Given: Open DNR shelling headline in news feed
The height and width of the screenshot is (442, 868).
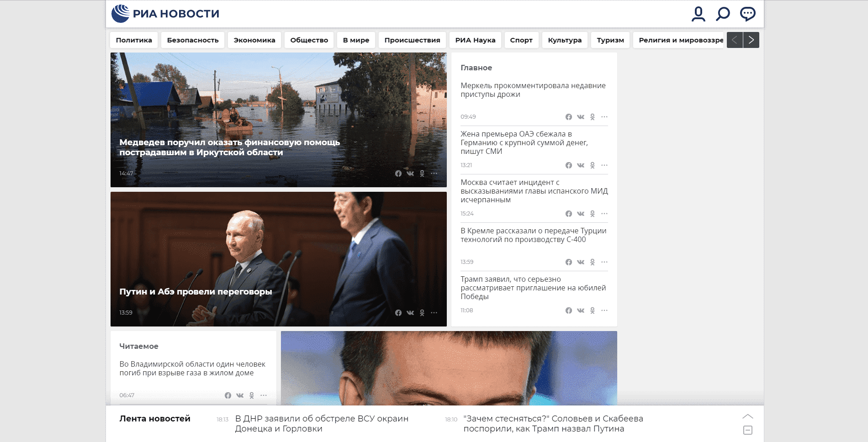Looking at the screenshot, I should point(322,424).
